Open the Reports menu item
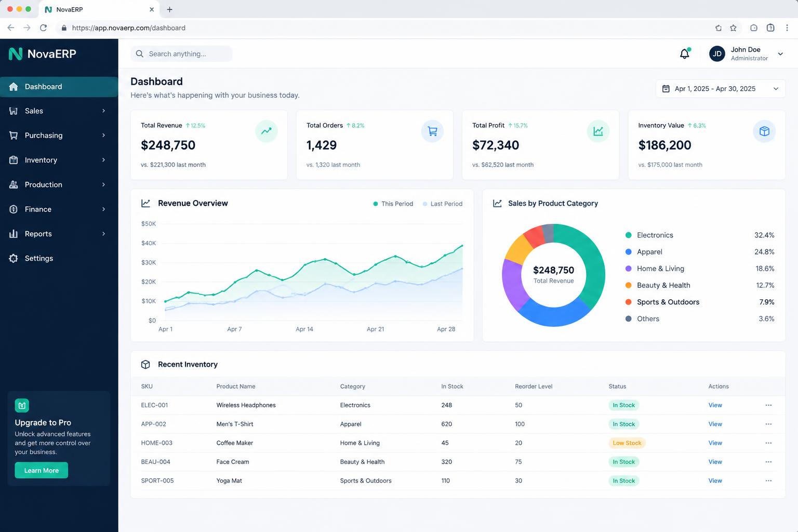Image resolution: width=798 pixels, height=532 pixels. (59, 234)
